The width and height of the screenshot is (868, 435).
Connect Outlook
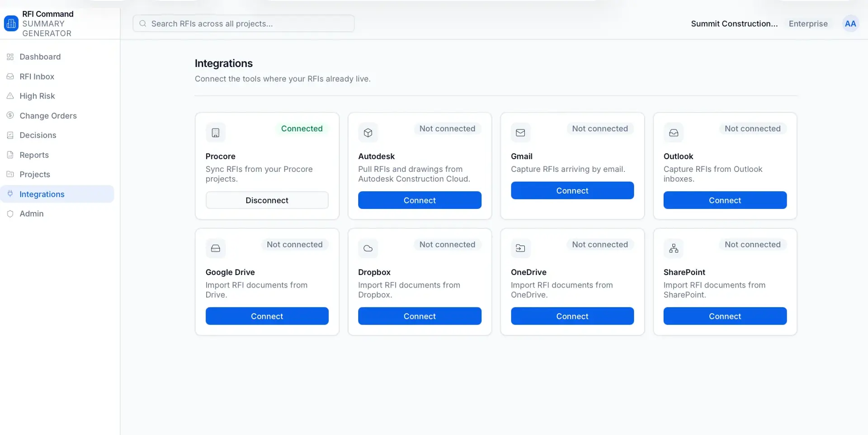pos(725,200)
